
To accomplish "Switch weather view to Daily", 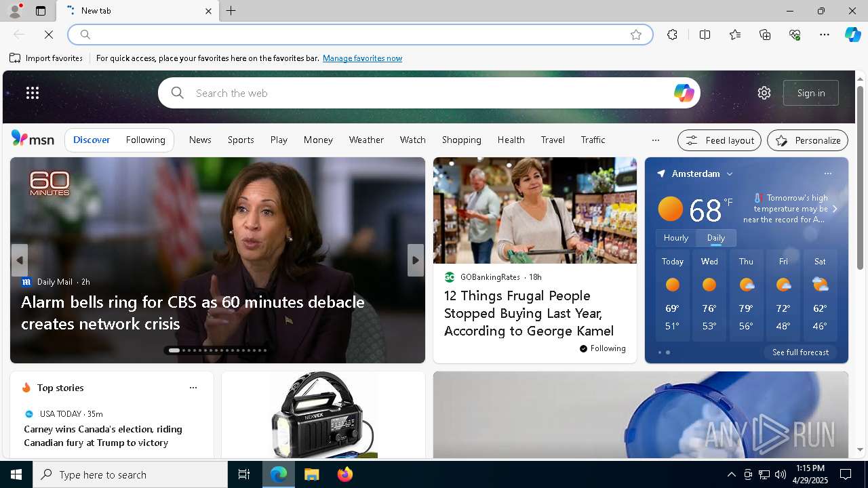I will (x=715, y=238).
